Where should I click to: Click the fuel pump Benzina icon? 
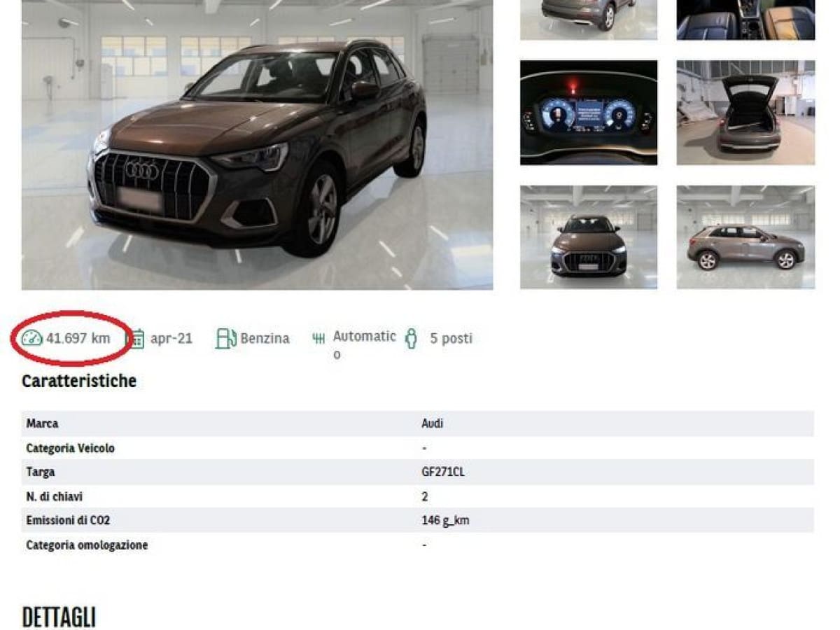coord(225,338)
